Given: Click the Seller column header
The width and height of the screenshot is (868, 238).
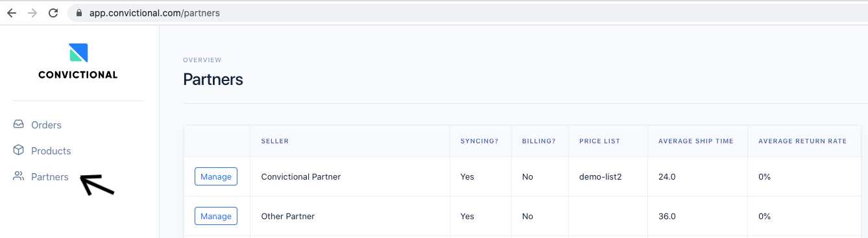Looking at the screenshot, I should click(275, 141).
